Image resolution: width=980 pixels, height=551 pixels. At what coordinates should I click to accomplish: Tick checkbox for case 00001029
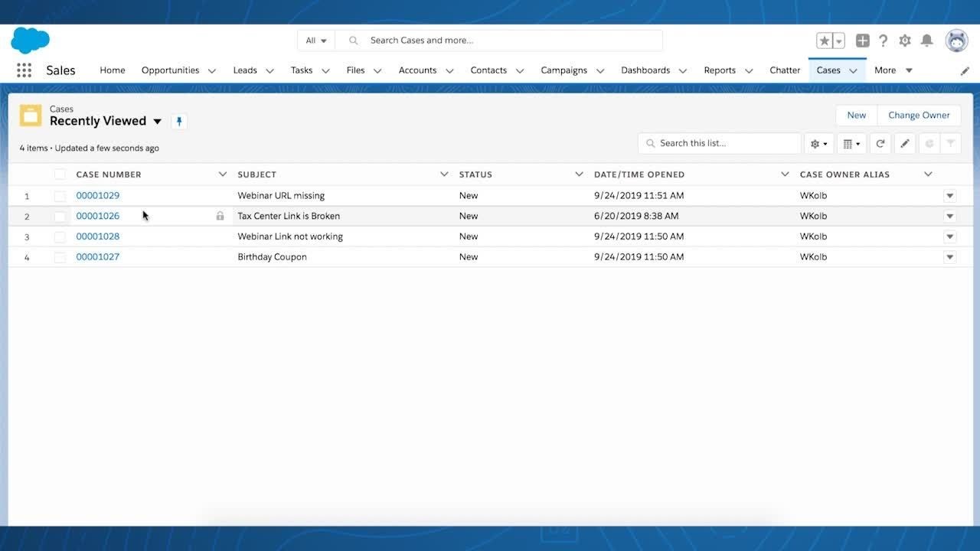coord(60,196)
